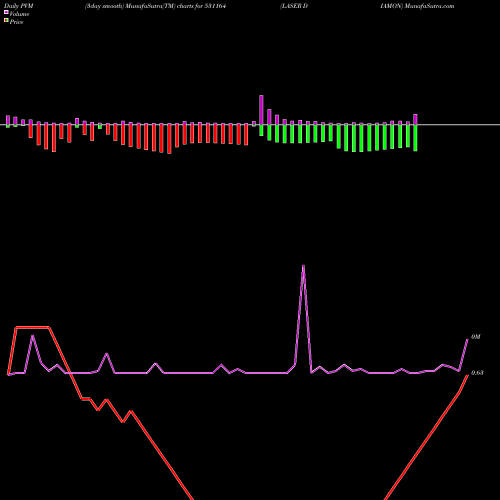Click the '0.63' price value label
This screenshot has width=500, height=500.
[x=477, y=373]
